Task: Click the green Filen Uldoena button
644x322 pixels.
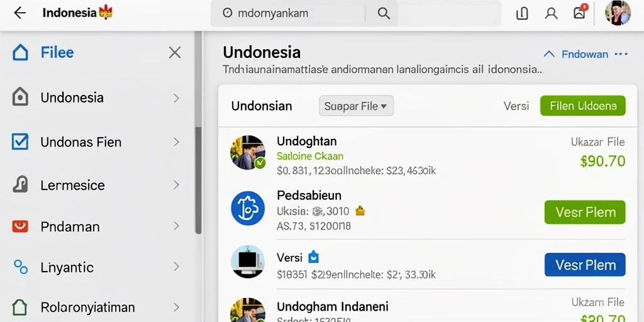Action: [583, 106]
